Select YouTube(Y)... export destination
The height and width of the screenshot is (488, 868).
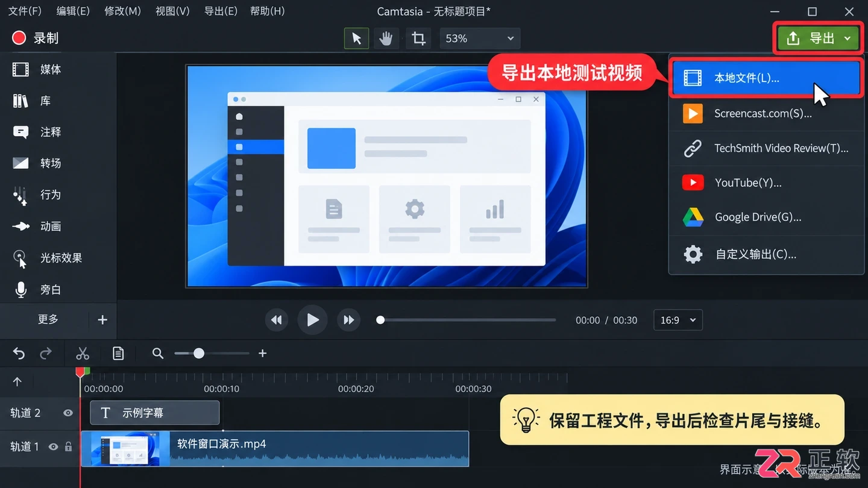(x=766, y=183)
